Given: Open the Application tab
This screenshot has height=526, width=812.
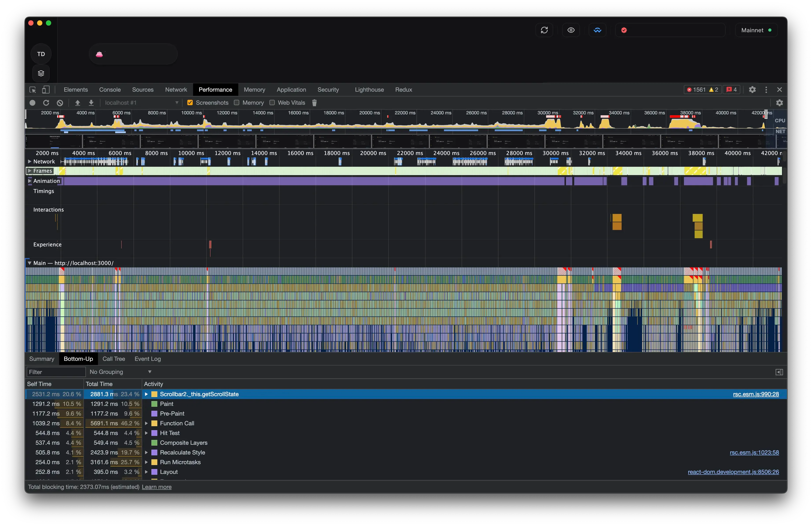Looking at the screenshot, I should click(x=291, y=90).
